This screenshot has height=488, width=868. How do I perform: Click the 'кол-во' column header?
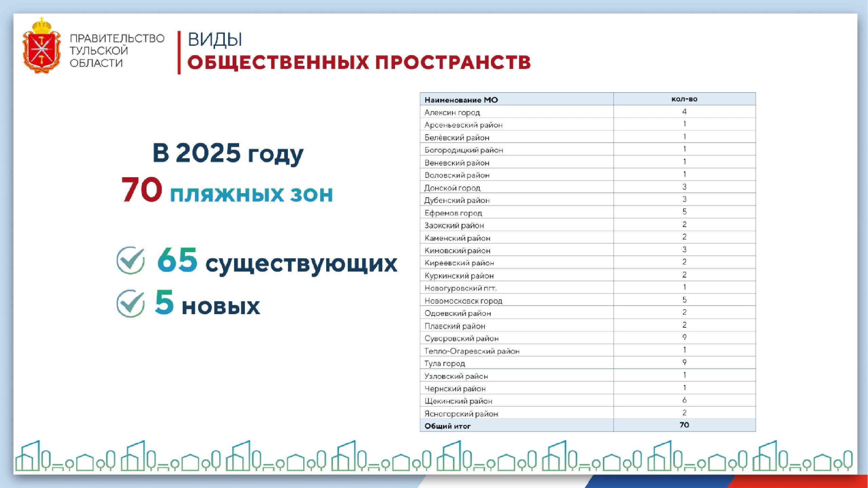point(685,99)
